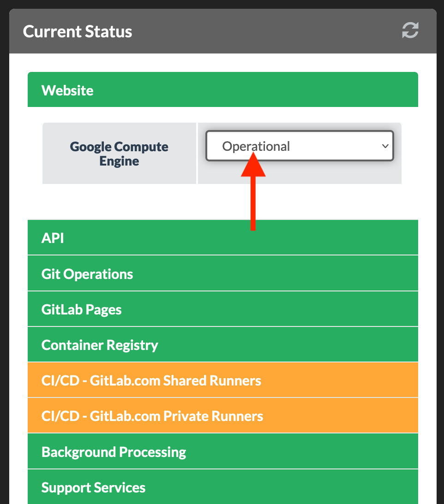Click the chevron arrow on status dropdown
Viewport: 444px width, 504px height.
tap(385, 146)
